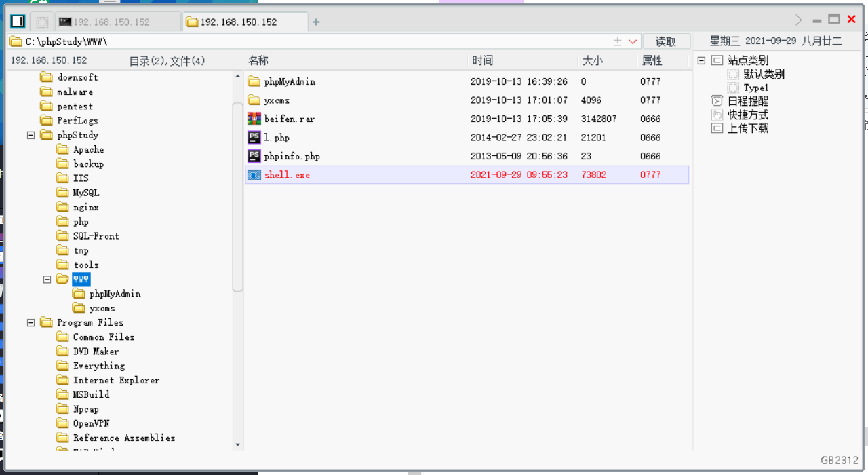Click the 2021-09-29 09:55:23 timestamp of shell.exe

pos(519,174)
